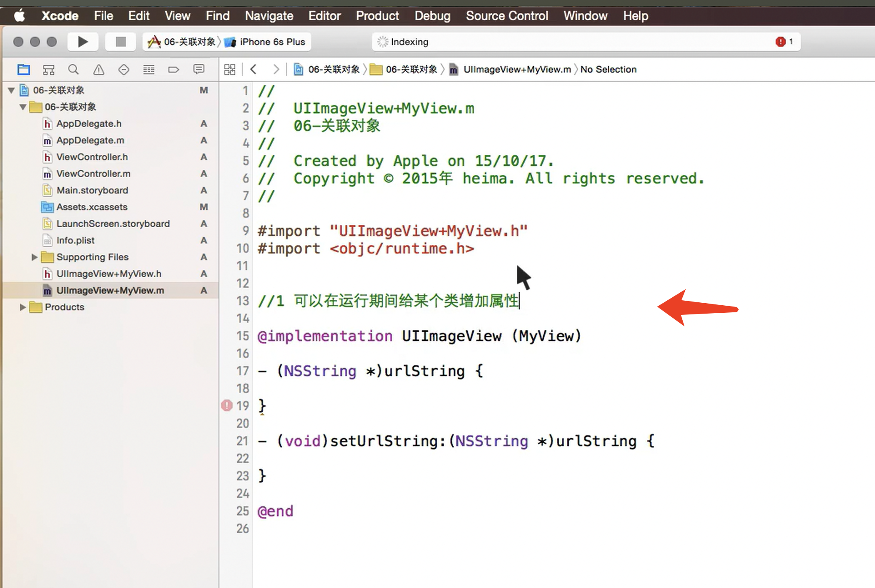875x588 pixels.
Task: Open the Product menu
Action: click(377, 16)
